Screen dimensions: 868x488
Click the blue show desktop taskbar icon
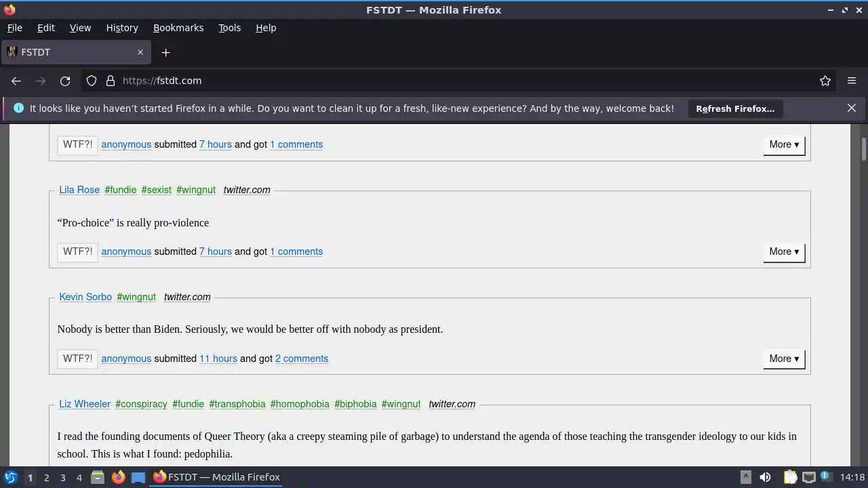(x=138, y=477)
